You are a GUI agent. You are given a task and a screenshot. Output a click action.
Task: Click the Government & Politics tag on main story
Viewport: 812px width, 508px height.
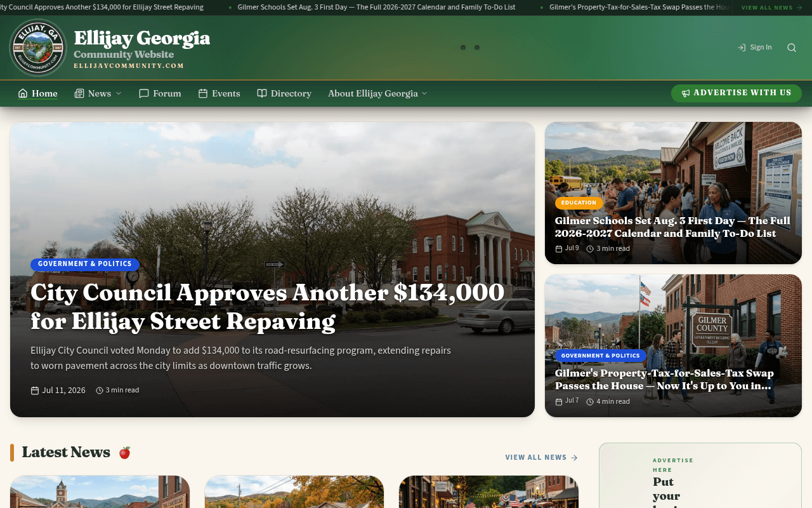(84, 264)
